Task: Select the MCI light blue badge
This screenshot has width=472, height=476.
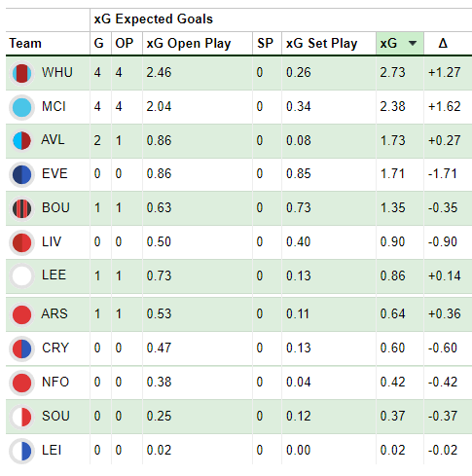Action: pyautogui.click(x=21, y=107)
